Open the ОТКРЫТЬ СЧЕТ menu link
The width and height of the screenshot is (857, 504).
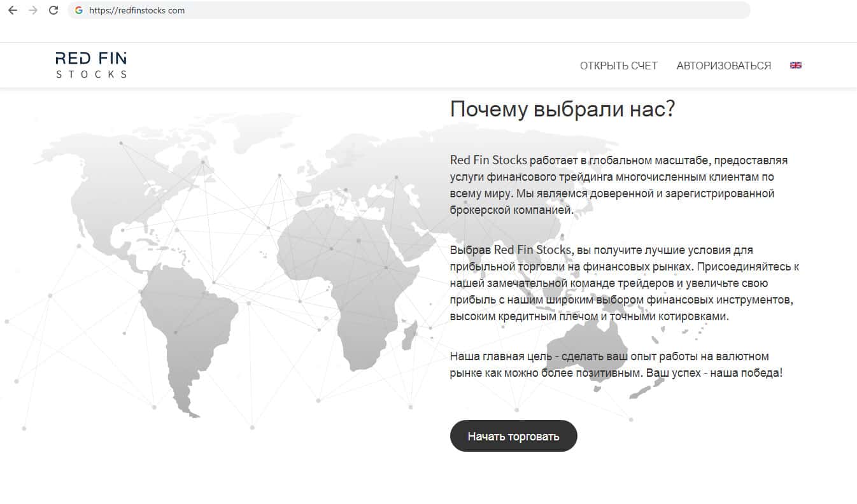click(618, 66)
